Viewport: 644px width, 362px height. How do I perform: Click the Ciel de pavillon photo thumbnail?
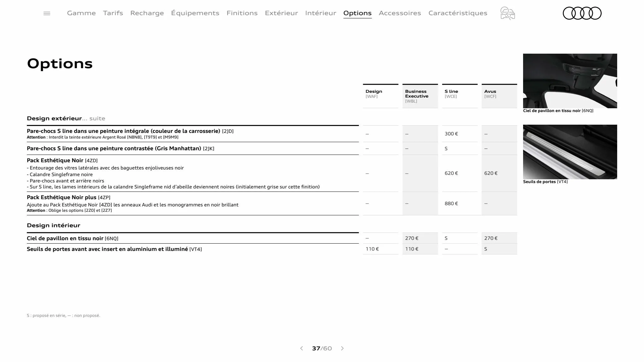(x=570, y=81)
